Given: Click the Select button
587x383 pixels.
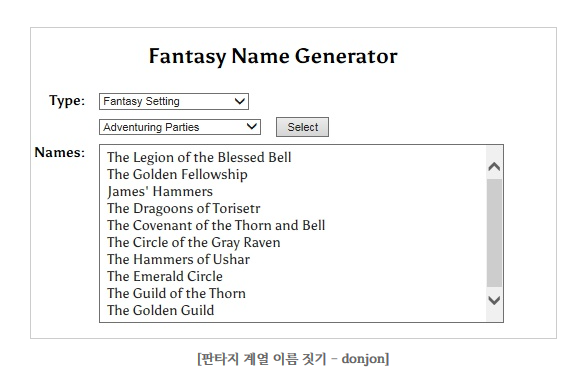Looking at the screenshot, I should pos(302,127).
